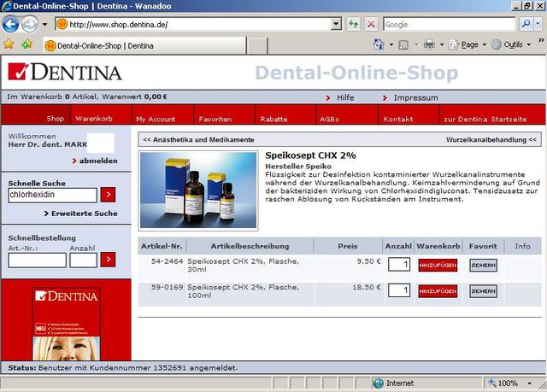Open the Erweiterte Suche link
This screenshot has height=392, width=547.
click(x=84, y=214)
